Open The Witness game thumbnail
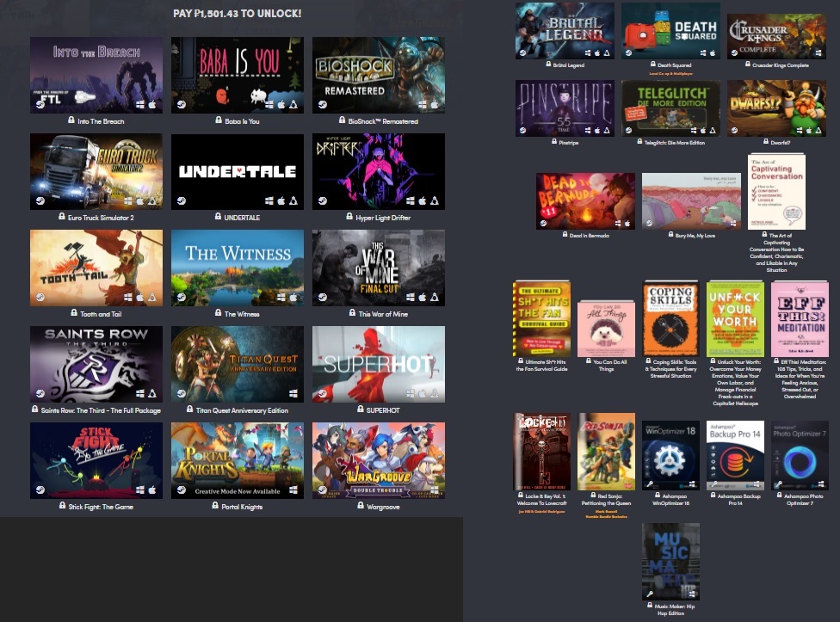840x622 pixels. pyautogui.click(x=238, y=268)
